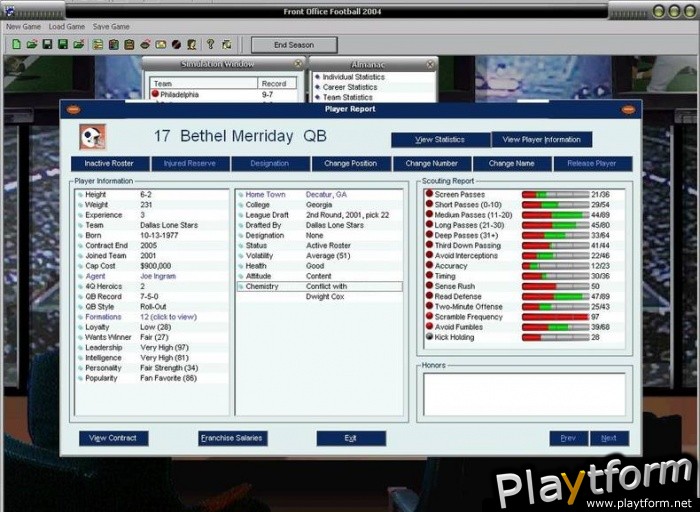This screenshot has height=512, width=700.
Task: Click the View Contract button
Action: coord(114,438)
